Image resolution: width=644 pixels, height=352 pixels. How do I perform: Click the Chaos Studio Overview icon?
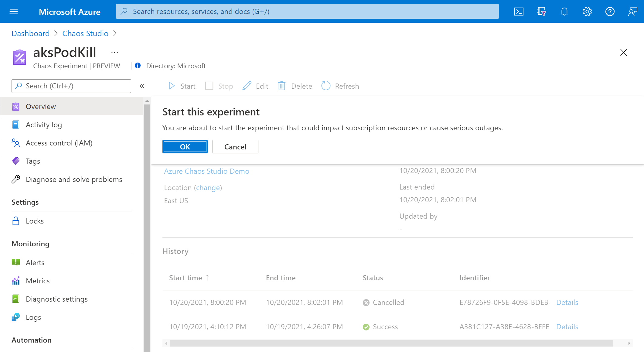tap(16, 106)
